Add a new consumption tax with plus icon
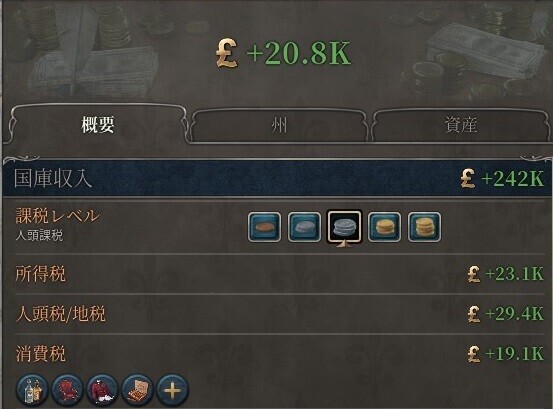The width and height of the screenshot is (553, 409). tap(172, 390)
